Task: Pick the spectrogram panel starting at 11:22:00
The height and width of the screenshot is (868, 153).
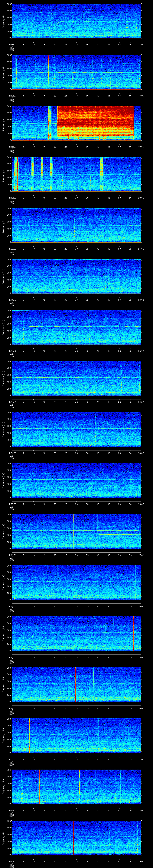Action: pos(76,327)
